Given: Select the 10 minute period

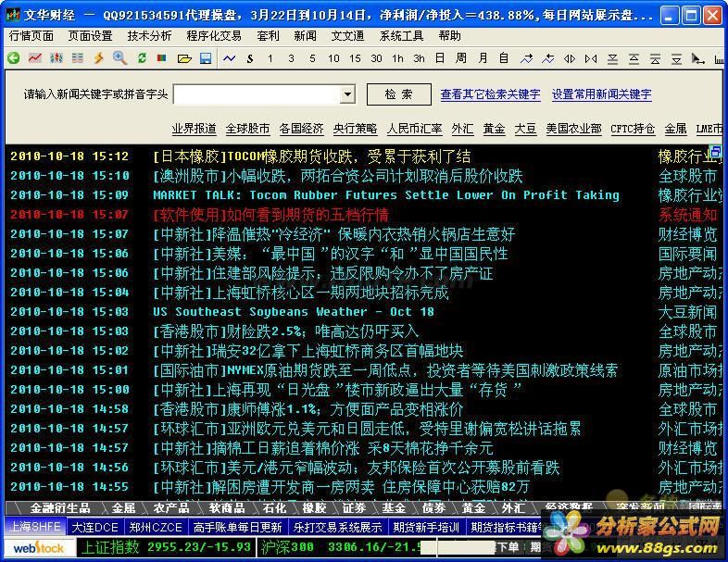Looking at the screenshot, I should [x=333, y=58].
